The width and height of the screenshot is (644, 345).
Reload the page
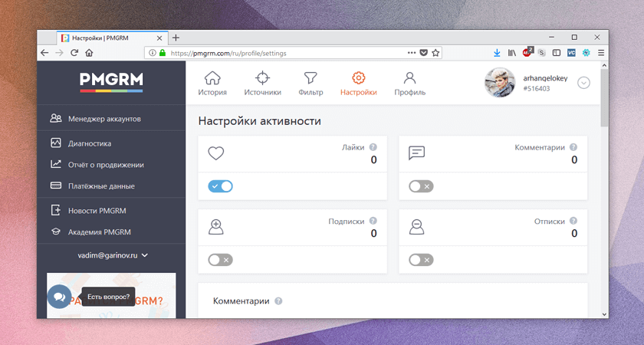(74, 53)
